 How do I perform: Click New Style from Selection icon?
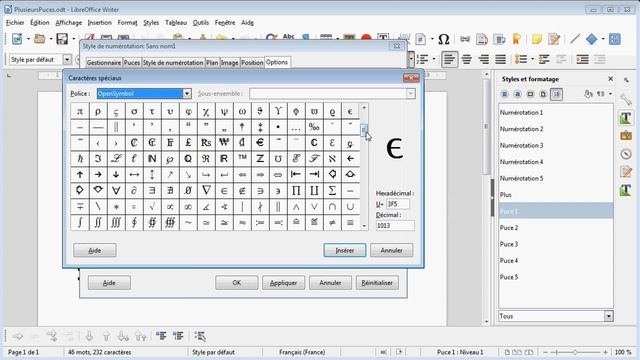click(600, 94)
